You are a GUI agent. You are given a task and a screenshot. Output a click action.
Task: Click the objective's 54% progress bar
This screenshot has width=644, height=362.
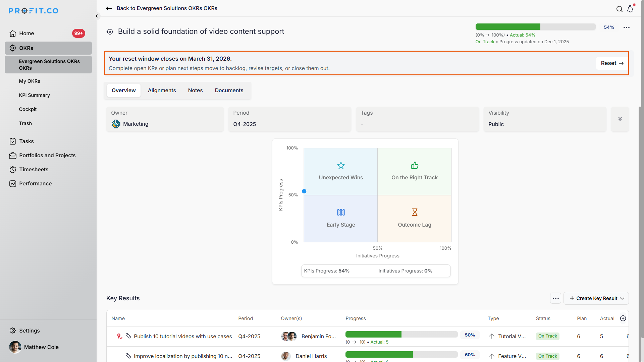[535, 27]
